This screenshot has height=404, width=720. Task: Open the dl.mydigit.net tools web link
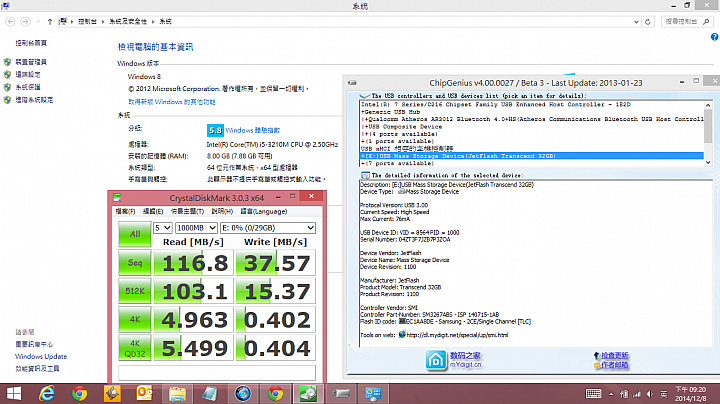pyautogui.click(x=457, y=335)
